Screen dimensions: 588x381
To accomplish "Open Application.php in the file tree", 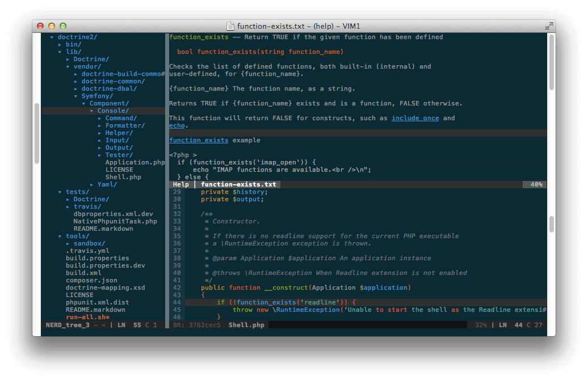I will click(x=135, y=162).
